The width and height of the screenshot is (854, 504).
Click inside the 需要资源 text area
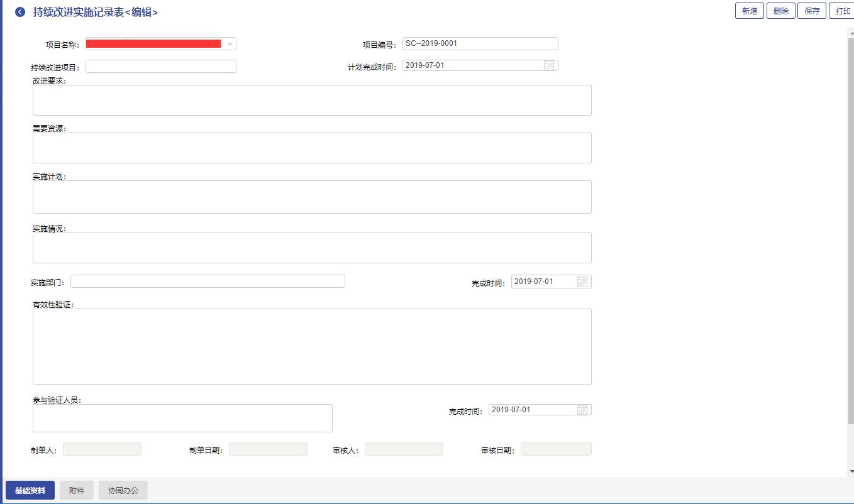[312, 148]
